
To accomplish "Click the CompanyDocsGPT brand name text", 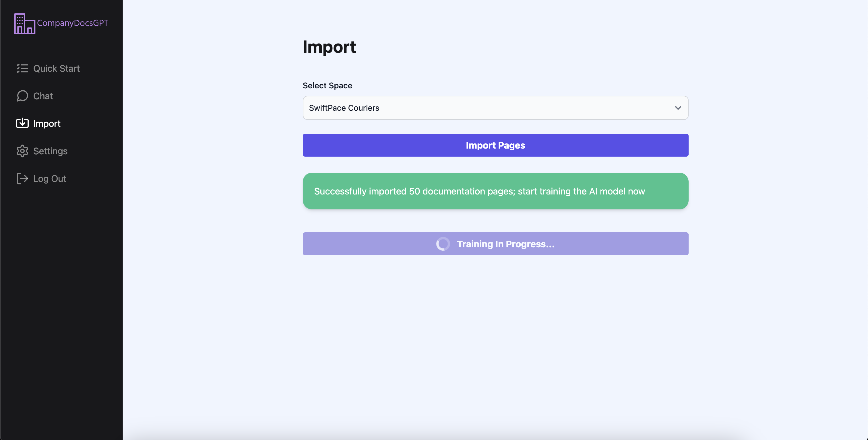I will point(72,23).
